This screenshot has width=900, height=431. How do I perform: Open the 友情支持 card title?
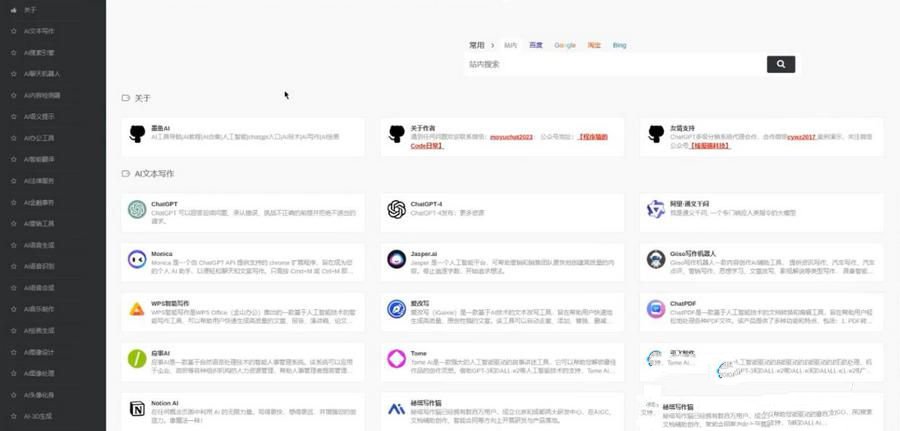point(682,129)
